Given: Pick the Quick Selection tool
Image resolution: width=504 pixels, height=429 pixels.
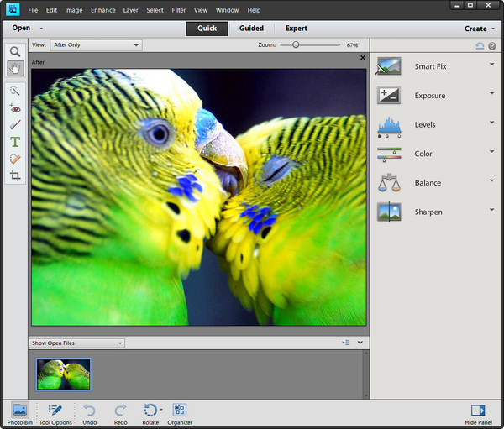Looking at the screenshot, I should click(x=15, y=91).
